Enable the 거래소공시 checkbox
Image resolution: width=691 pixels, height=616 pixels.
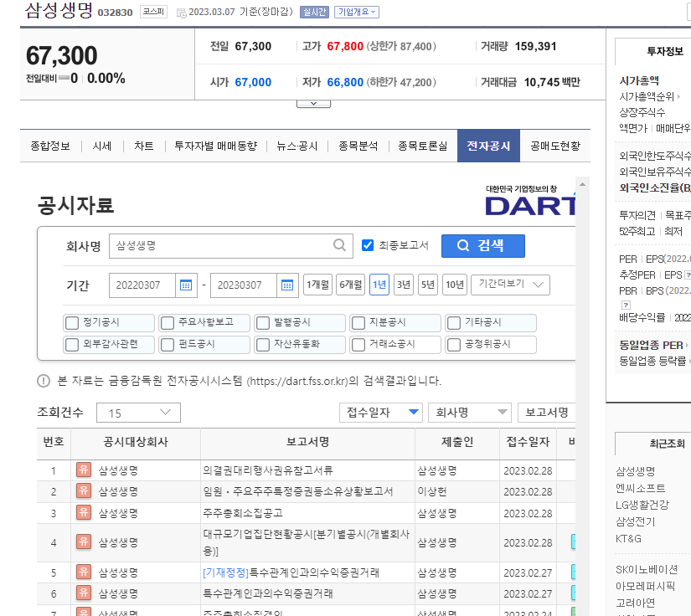point(358,344)
